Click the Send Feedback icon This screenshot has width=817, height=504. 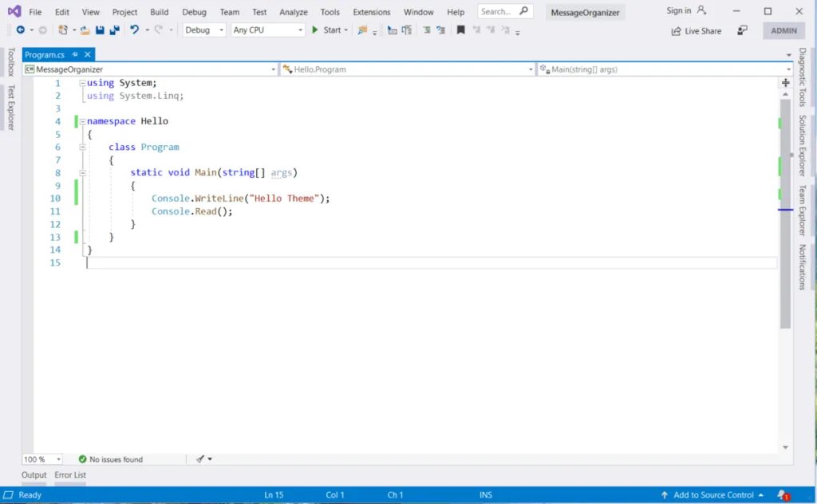(743, 31)
